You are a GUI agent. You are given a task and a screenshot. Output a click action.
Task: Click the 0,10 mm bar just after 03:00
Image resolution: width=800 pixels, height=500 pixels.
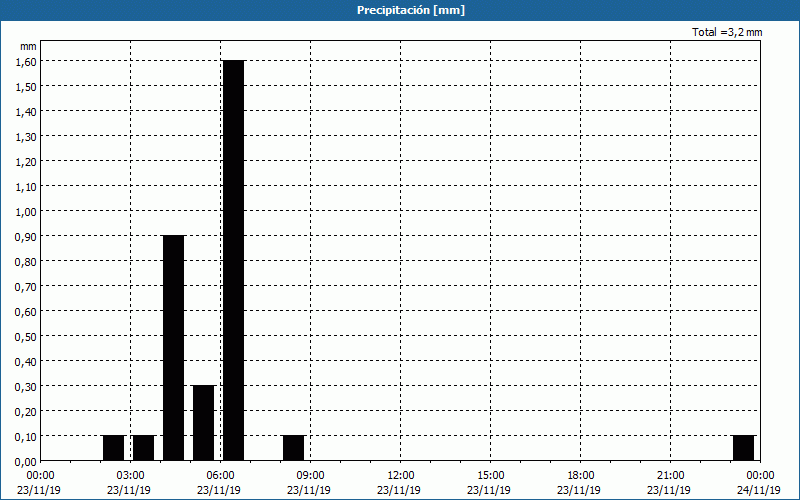pyautogui.click(x=143, y=448)
